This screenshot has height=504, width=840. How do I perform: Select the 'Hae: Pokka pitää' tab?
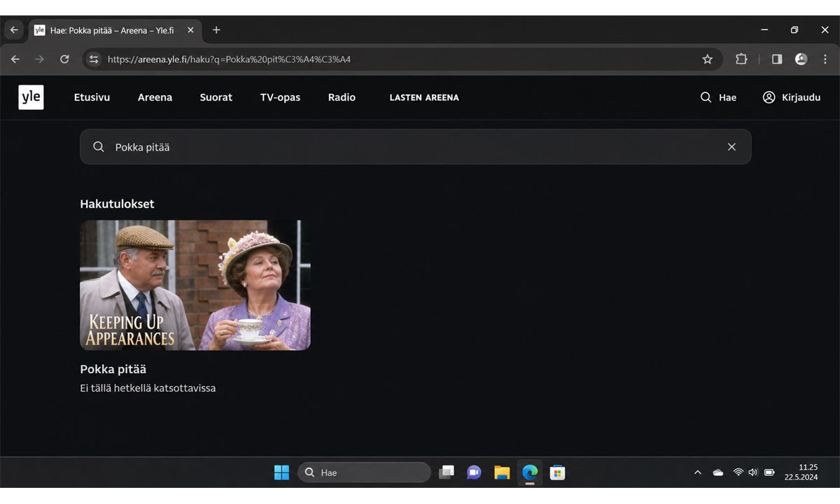[115, 31]
